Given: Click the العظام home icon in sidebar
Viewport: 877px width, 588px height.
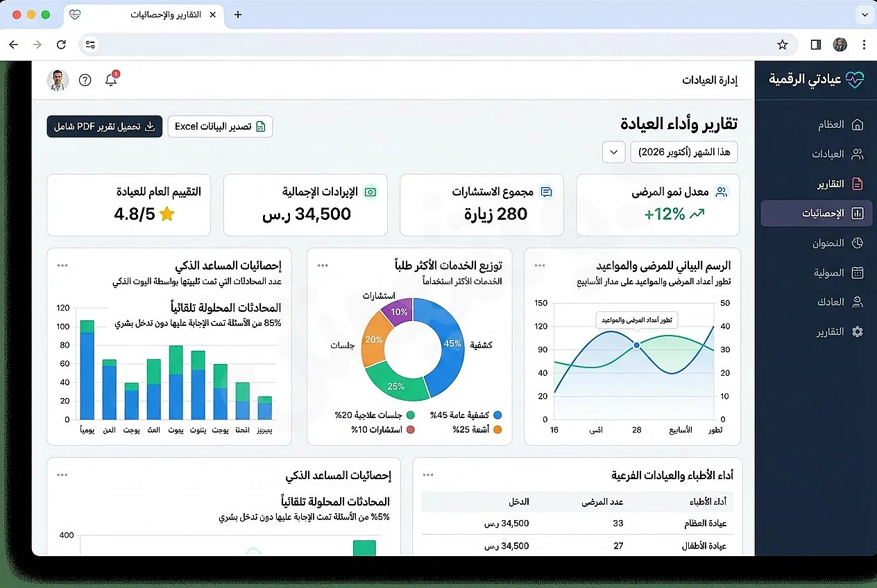Looking at the screenshot, I should 858,125.
